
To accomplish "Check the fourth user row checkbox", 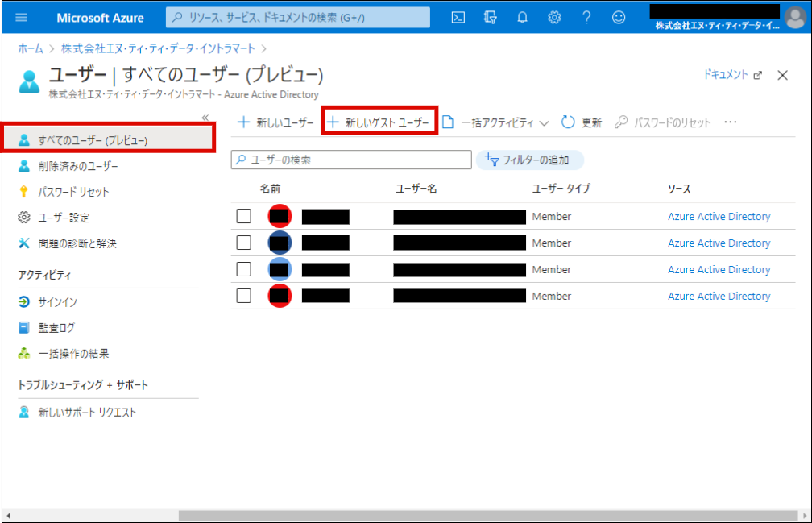I will tap(243, 296).
